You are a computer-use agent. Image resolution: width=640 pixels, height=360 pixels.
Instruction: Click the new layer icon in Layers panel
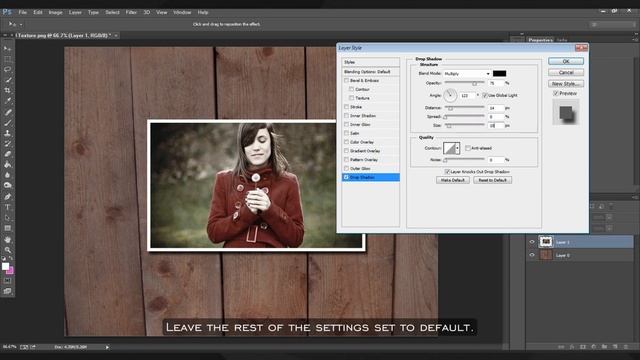tap(615, 347)
